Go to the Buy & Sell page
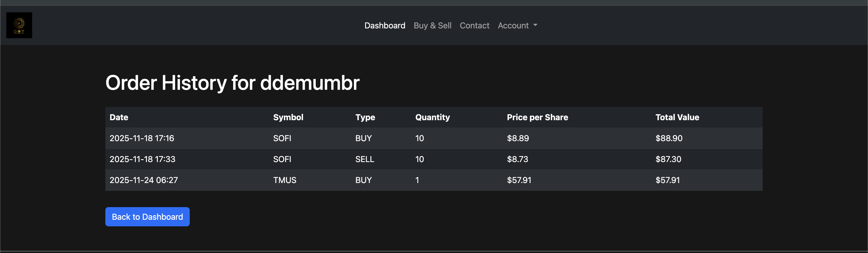 coord(432,26)
